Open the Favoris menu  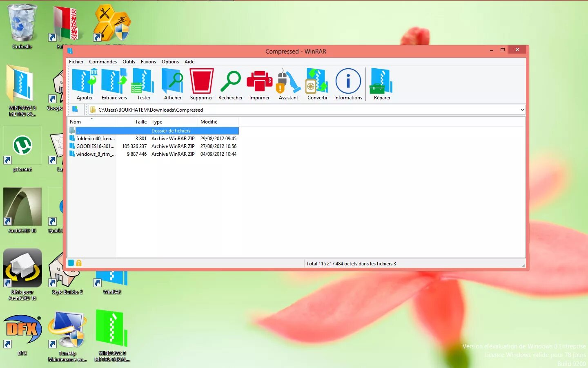click(x=148, y=62)
